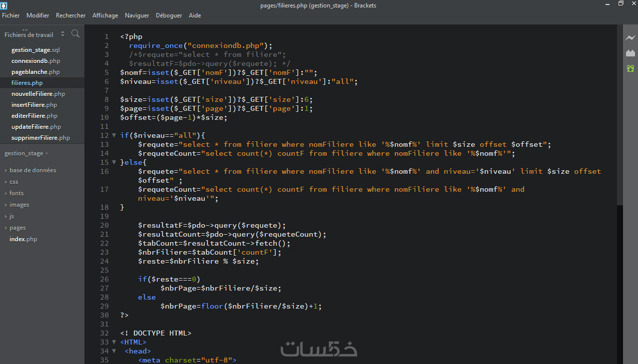This screenshot has height=364, width=638.
Task: Open the Fichier menu
Action: pos(11,15)
